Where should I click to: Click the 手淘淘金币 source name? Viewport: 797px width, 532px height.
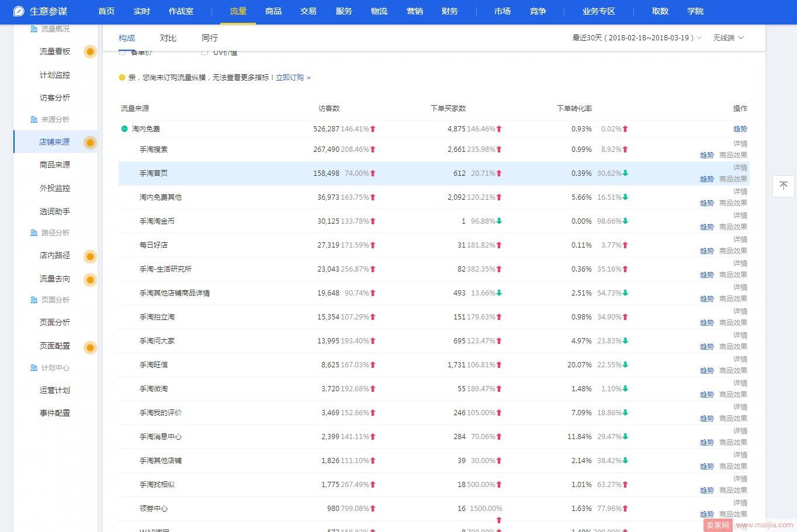click(x=157, y=221)
